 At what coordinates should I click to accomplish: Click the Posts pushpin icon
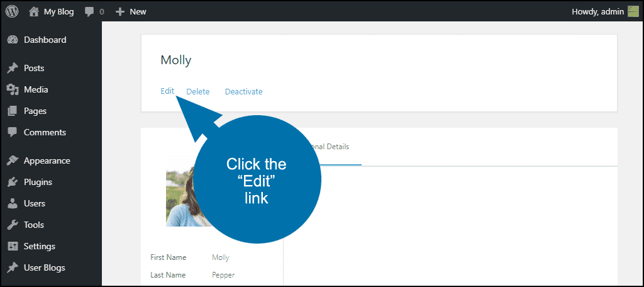[x=13, y=68]
